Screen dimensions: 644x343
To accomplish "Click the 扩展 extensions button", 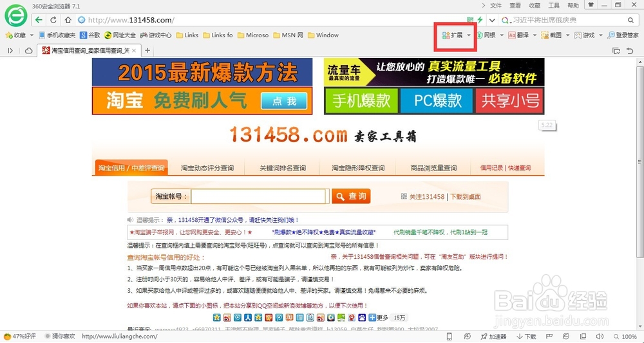I will [453, 35].
